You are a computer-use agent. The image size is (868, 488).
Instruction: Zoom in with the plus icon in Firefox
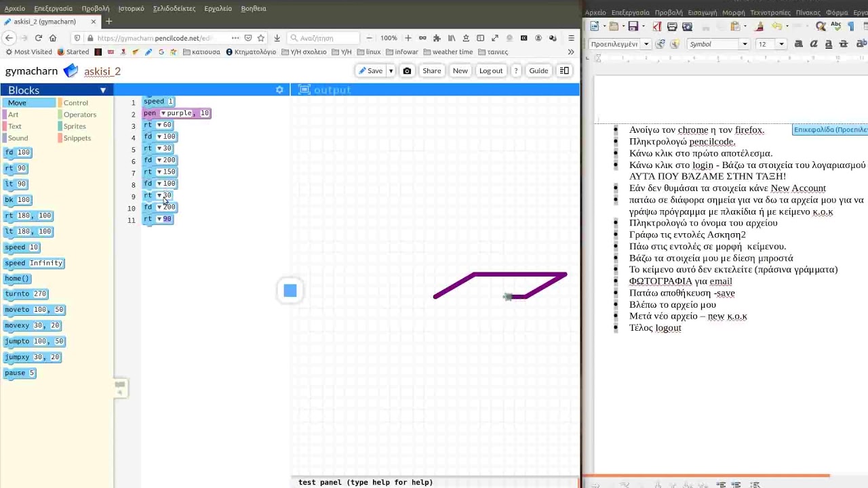(408, 38)
